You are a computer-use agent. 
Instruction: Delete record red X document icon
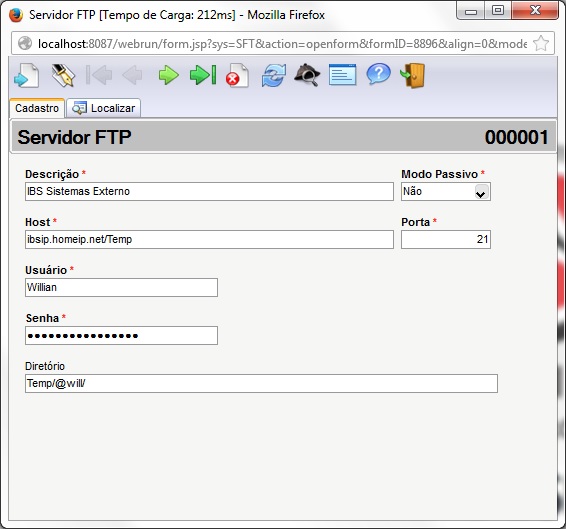(x=237, y=75)
